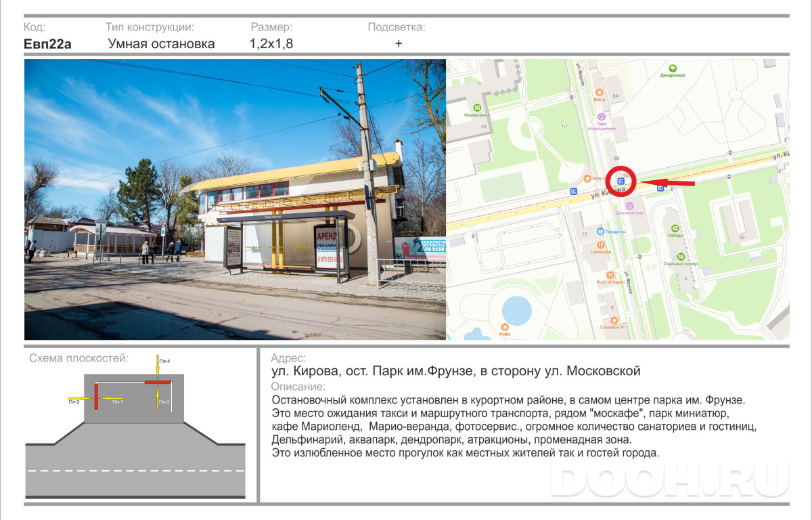Select the size value 1,2x1,8
The image size is (812, 520).
click(x=271, y=44)
